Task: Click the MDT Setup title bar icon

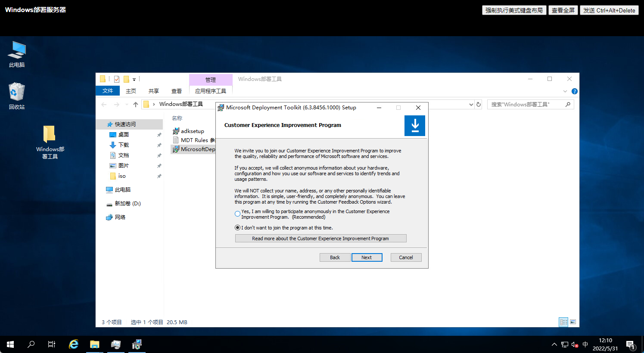Action: 221,108
